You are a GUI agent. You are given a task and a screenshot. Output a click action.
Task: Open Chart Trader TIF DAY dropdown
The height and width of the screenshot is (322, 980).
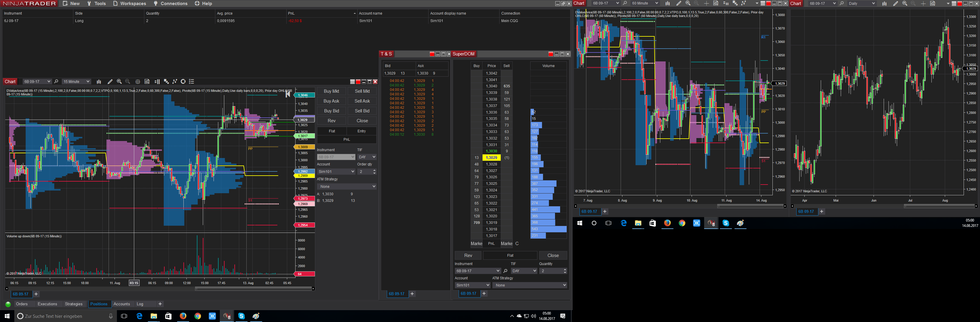tap(367, 157)
